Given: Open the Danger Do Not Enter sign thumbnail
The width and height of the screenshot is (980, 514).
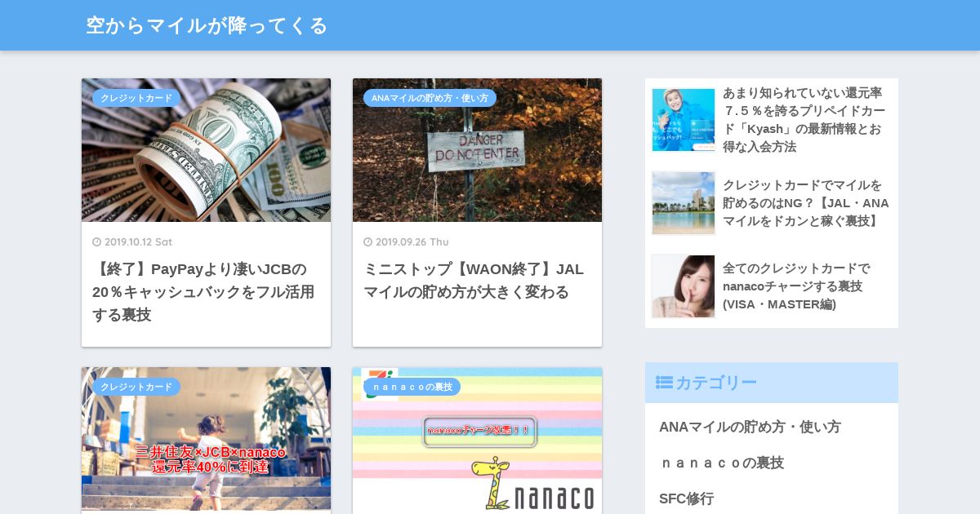Looking at the screenshot, I should pyautogui.click(x=477, y=150).
